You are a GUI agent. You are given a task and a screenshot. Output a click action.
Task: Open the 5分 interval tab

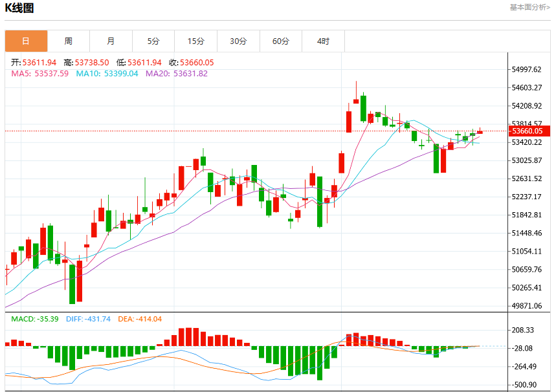click(153, 41)
